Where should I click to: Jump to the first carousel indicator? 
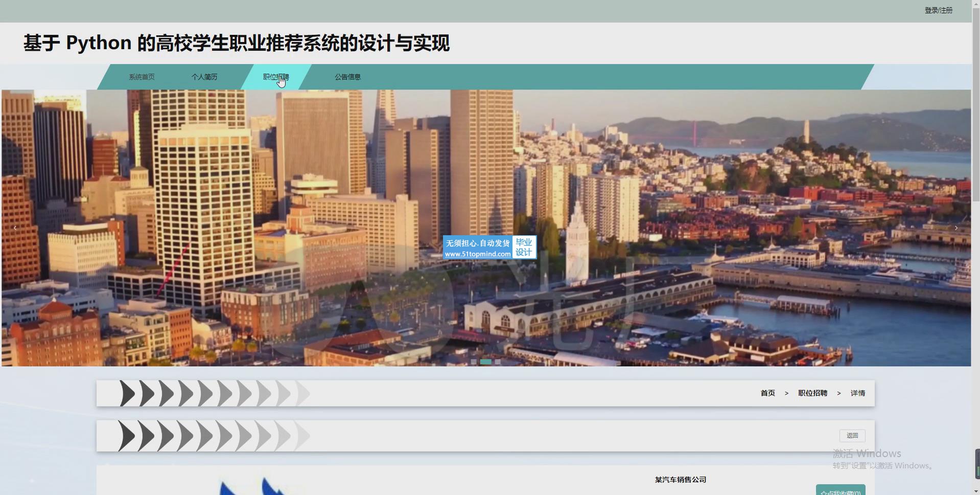(x=474, y=362)
